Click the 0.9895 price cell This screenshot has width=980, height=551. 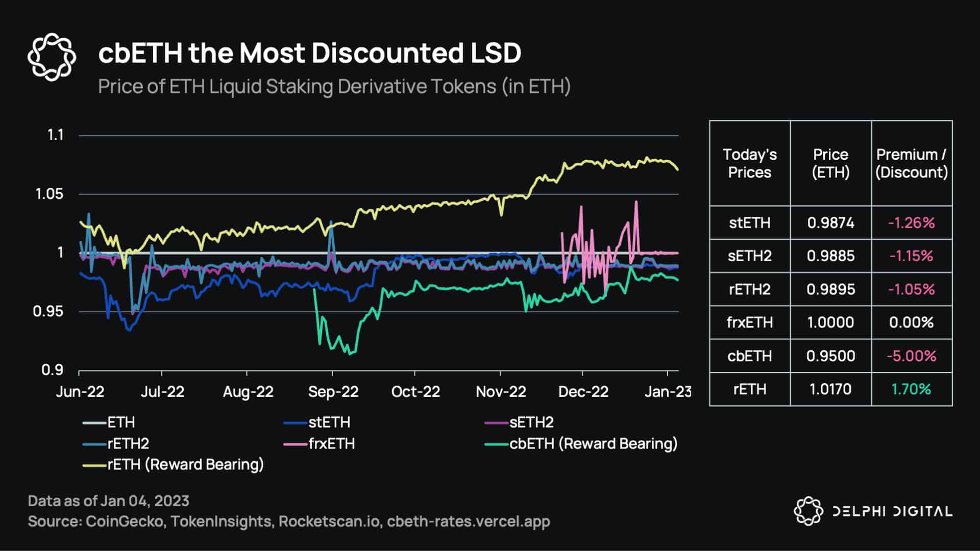coord(831,289)
